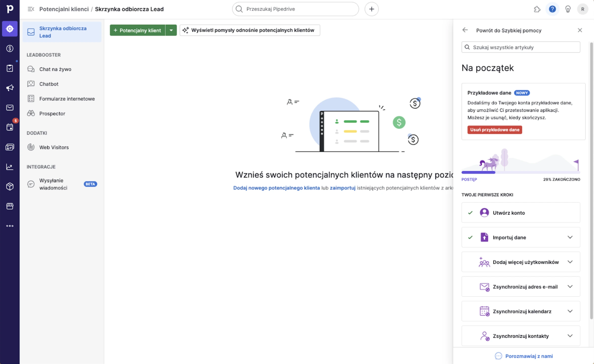Open Wysyłanie wiadomości beta item
The width and height of the screenshot is (594, 364).
click(x=62, y=184)
